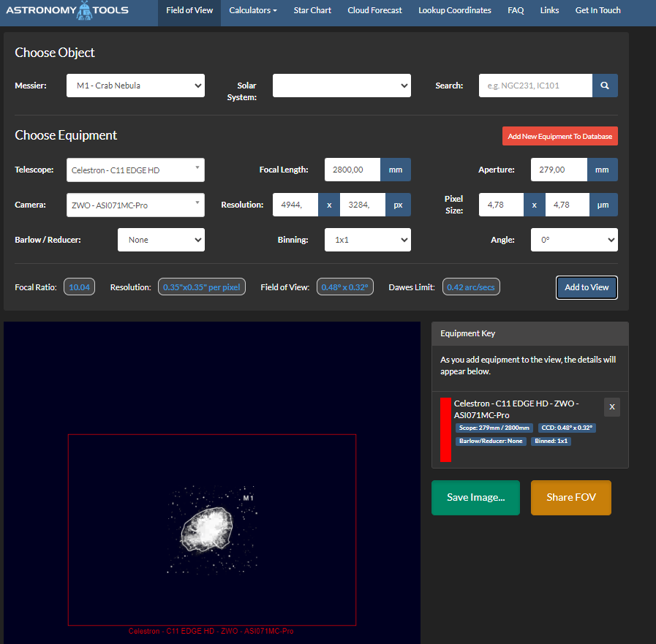Click the vertical resolution field 3284
Screen dimensions: 656x644
pyautogui.click(x=362, y=205)
